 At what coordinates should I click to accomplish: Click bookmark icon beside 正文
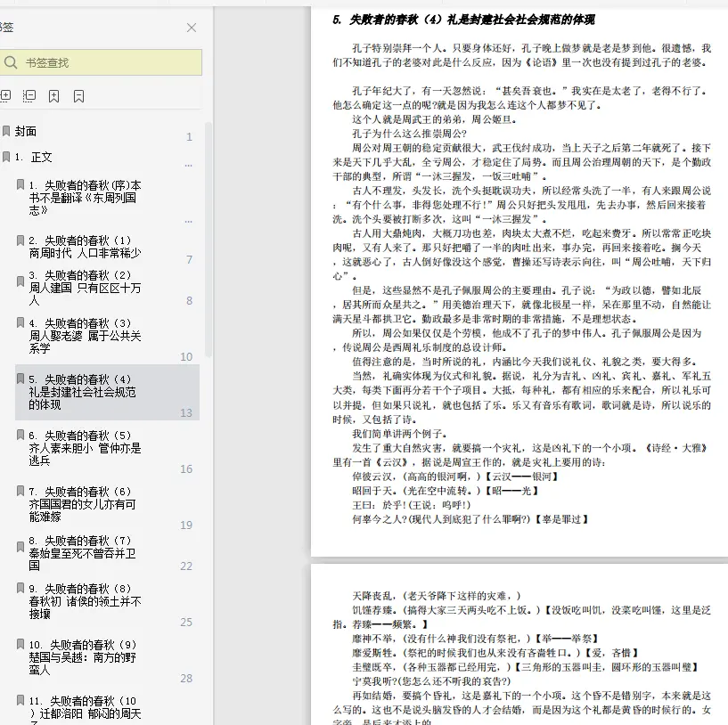[x=6, y=157]
